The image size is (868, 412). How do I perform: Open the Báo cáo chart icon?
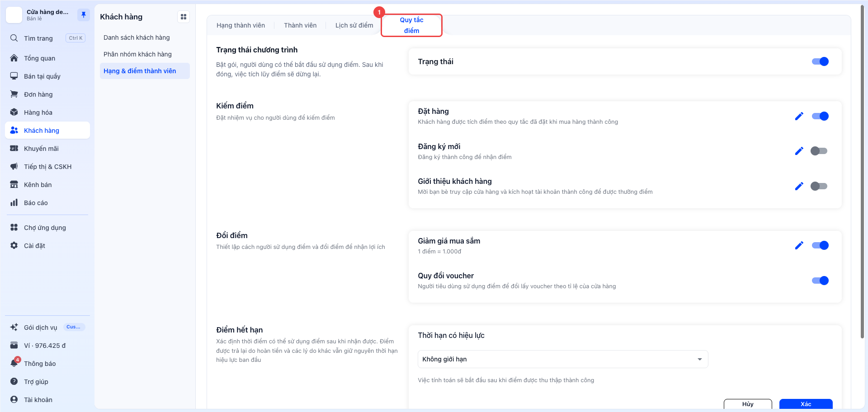[x=14, y=202]
